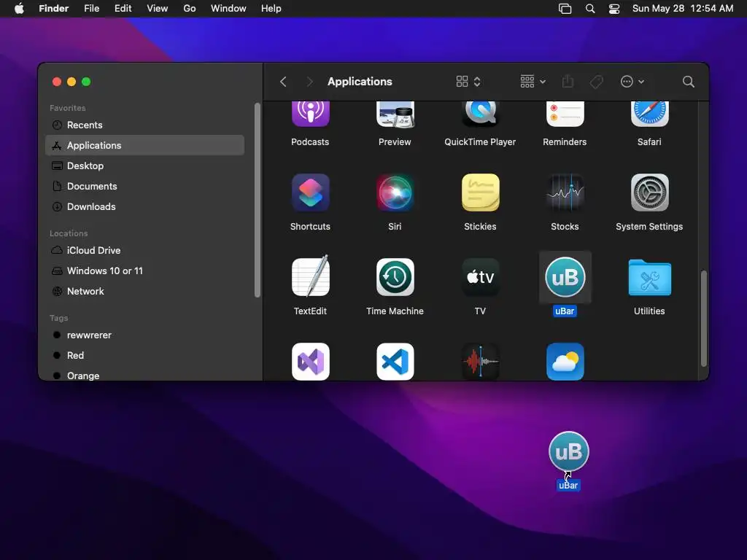This screenshot has width=747, height=560.
Task: Open the File menu
Action: point(91,9)
